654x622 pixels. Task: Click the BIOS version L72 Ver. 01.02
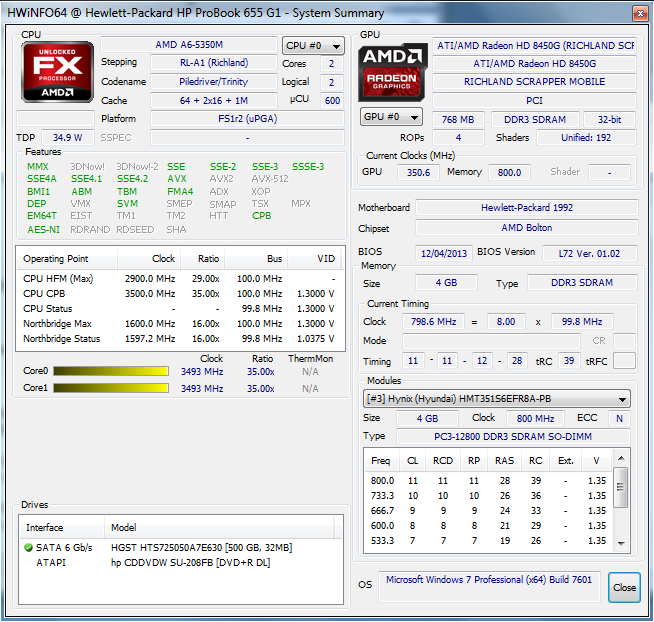[589, 253]
